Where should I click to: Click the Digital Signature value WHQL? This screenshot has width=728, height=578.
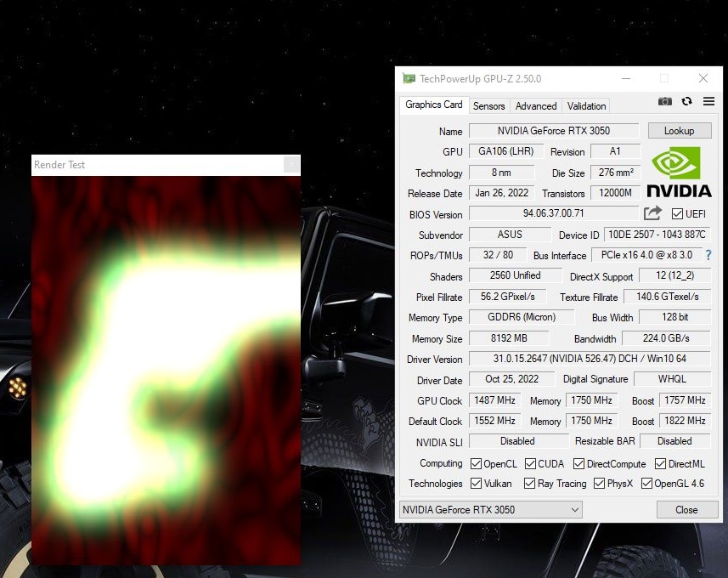click(x=672, y=379)
